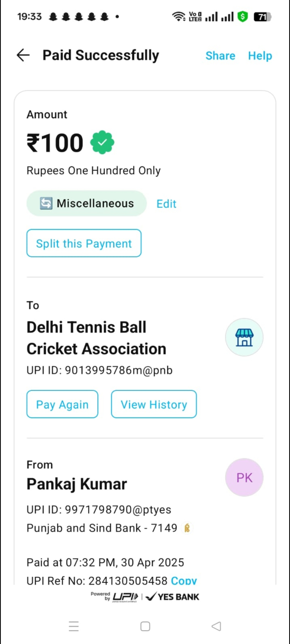Tap the green verified checkmark badge
The height and width of the screenshot is (644, 290).
[x=102, y=142]
